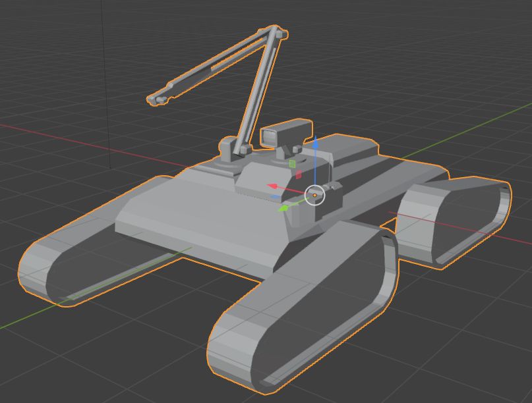
Task: Click the red X-axis move gizmo arrow
Action: click(273, 186)
